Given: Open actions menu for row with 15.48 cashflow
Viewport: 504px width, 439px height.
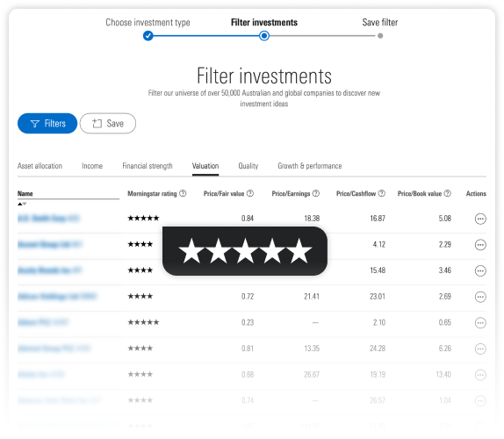Looking at the screenshot, I should click(480, 271).
